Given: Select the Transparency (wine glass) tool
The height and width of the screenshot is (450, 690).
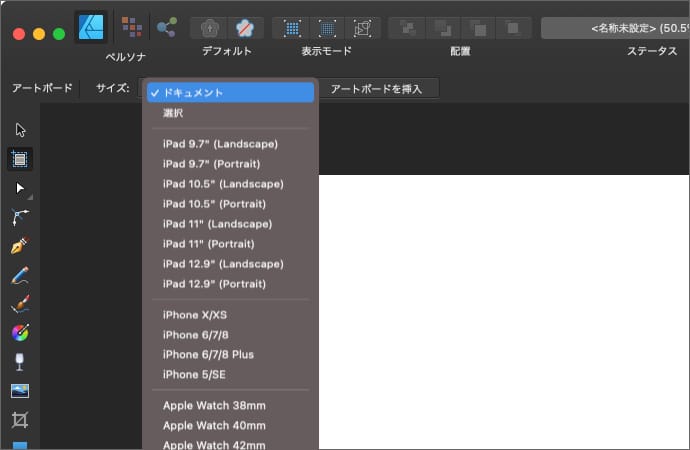Looking at the screenshot, I should pos(20,362).
